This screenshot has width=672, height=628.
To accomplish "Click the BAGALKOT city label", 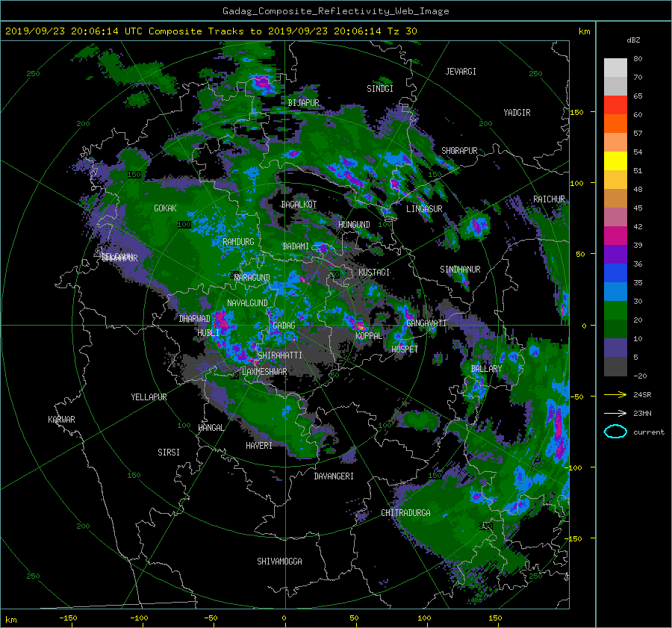I will pyautogui.click(x=299, y=205).
